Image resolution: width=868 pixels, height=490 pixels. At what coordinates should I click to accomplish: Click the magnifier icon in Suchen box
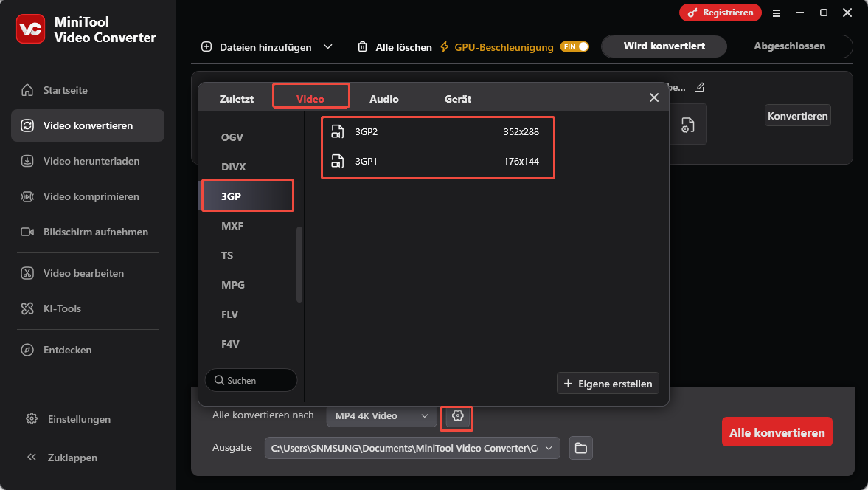tap(219, 380)
